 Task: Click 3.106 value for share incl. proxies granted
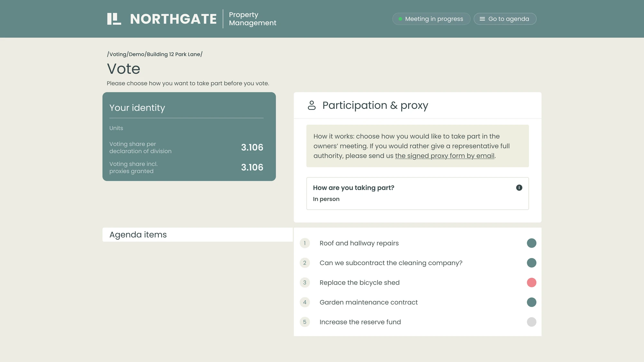pyautogui.click(x=252, y=167)
